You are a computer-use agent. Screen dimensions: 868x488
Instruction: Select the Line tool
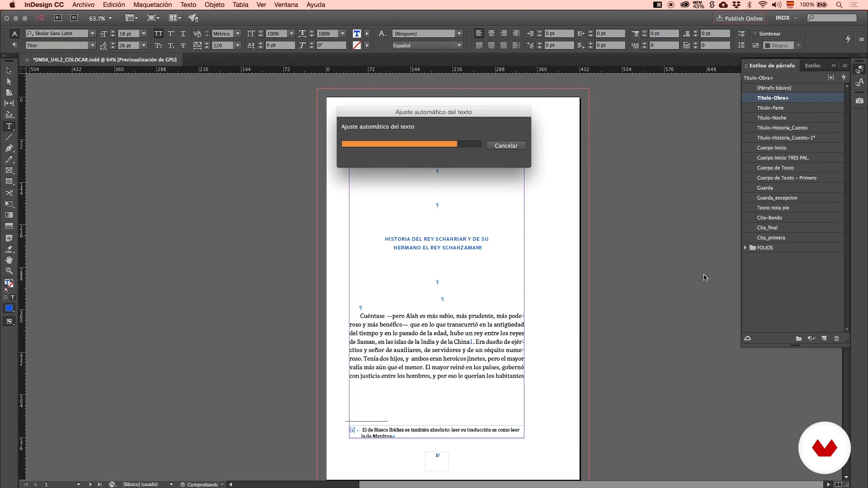point(9,137)
